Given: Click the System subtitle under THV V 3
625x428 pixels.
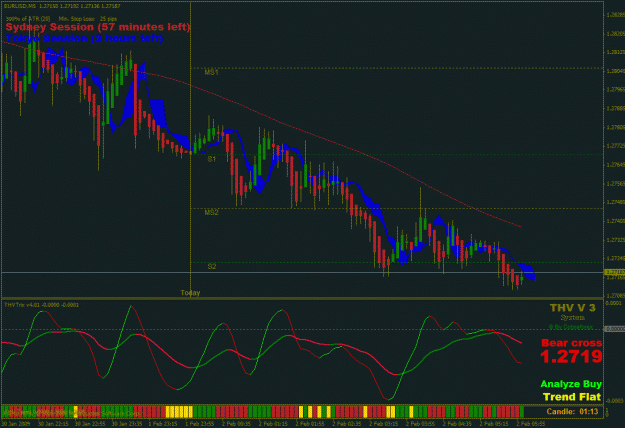Looking at the screenshot, I should (x=573, y=318).
